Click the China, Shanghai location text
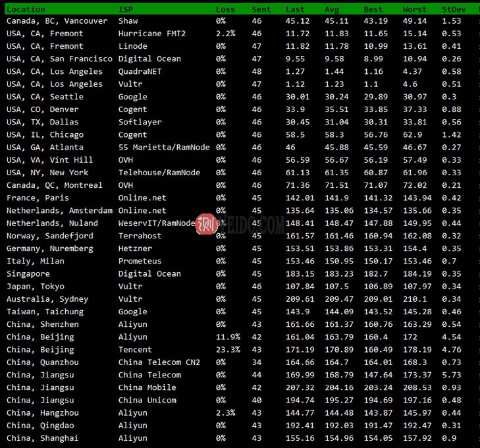This screenshot has width=480, height=448. pos(42,438)
